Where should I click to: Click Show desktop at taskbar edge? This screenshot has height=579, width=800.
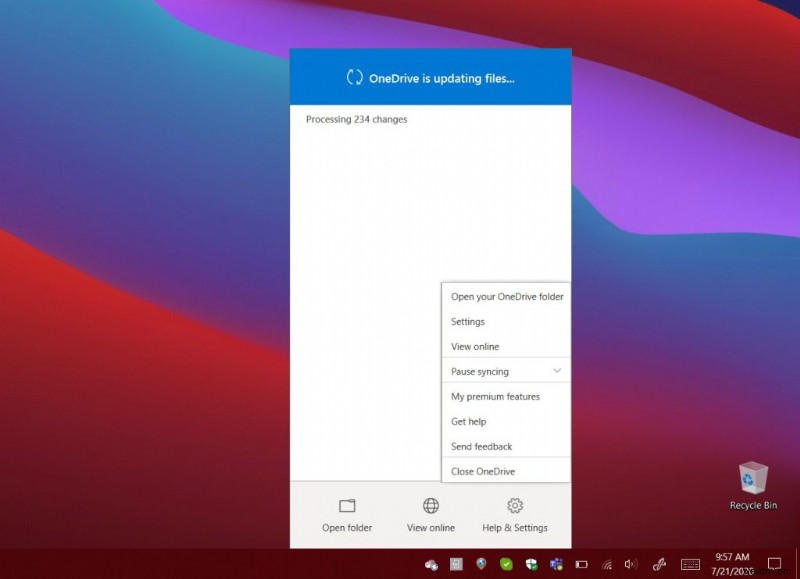click(x=797, y=564)
